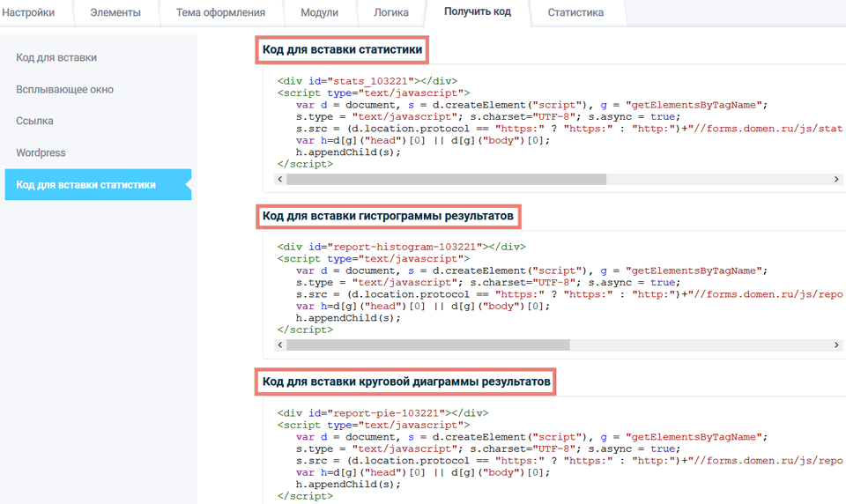Viewport: 846px width, 504px height.
Task: Click Код для вставки статистики sidebar item
Action: 86,185
